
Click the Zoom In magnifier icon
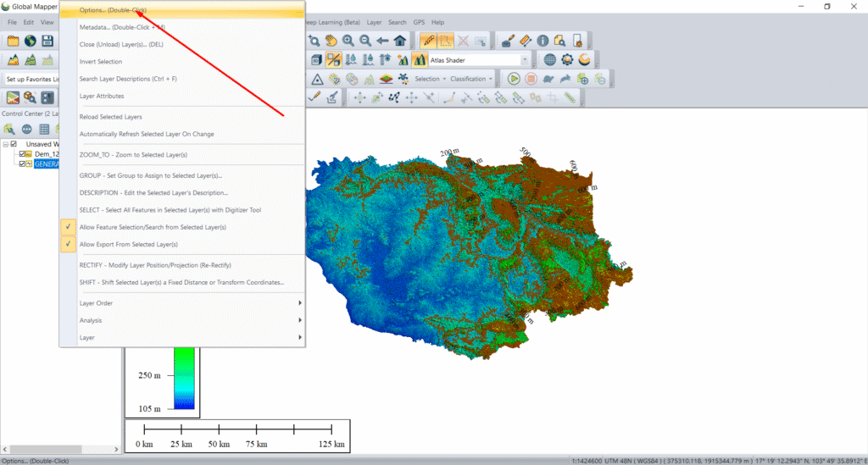(348, 41)
